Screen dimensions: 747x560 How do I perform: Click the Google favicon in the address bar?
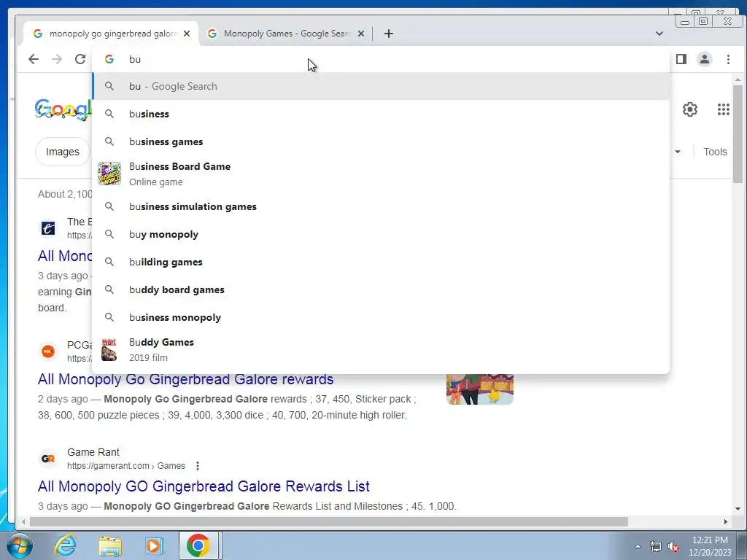click(109, 59)
